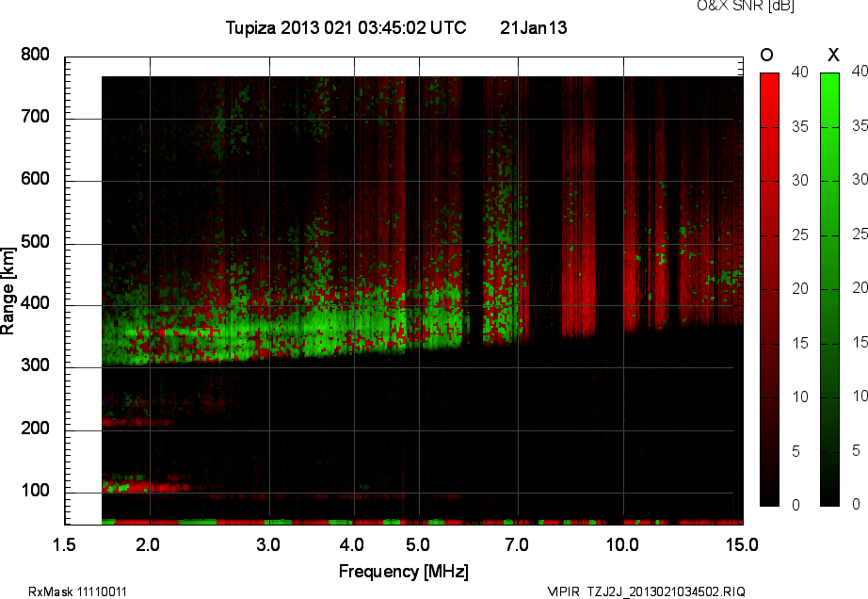Image resolution: width=868 pixels, height=599 pixels.
Task: Click the red E-layer echo near 100 km
Action: (147, 486)
